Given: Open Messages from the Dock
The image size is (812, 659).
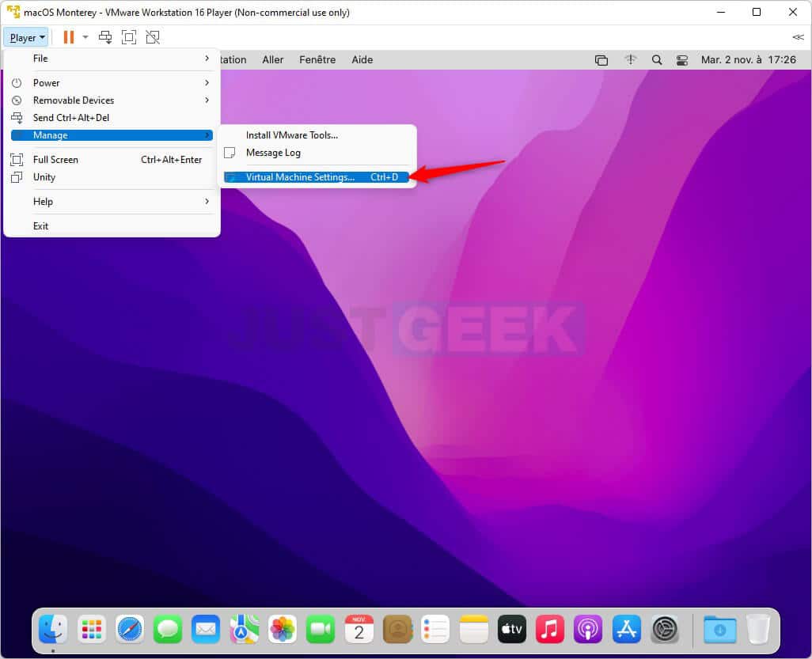Looking at the screenshot, I should 168,629.
